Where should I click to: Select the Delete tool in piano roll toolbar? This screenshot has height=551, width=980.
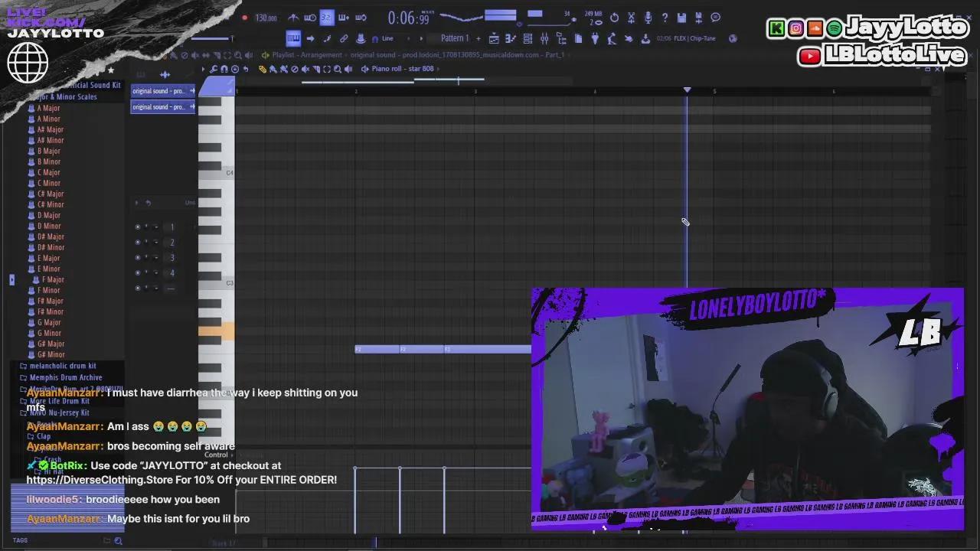coord(294,69)
